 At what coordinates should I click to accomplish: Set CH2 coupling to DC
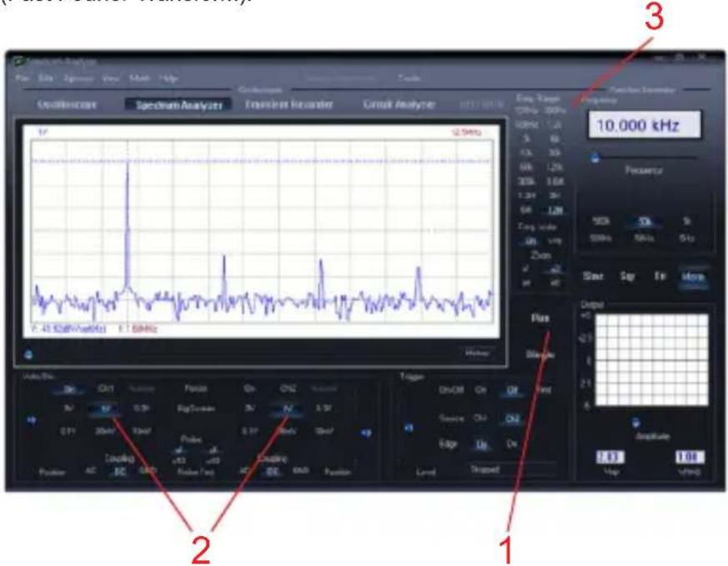(273, 471)
